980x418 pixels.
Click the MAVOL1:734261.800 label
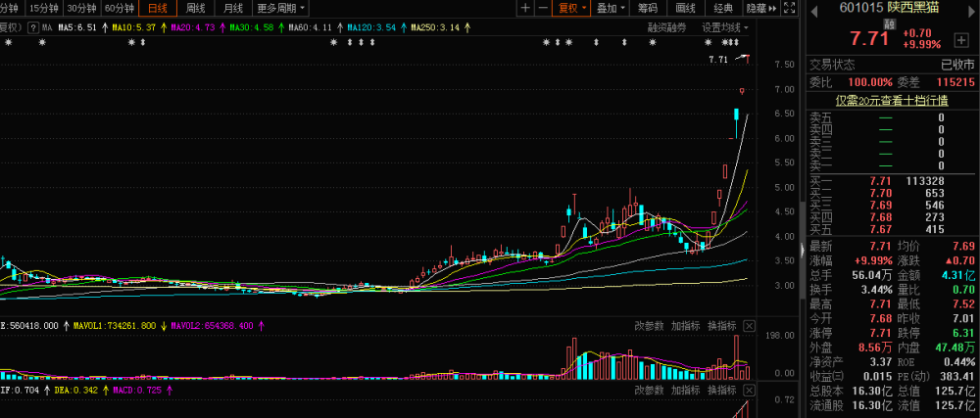coord(116,326)
